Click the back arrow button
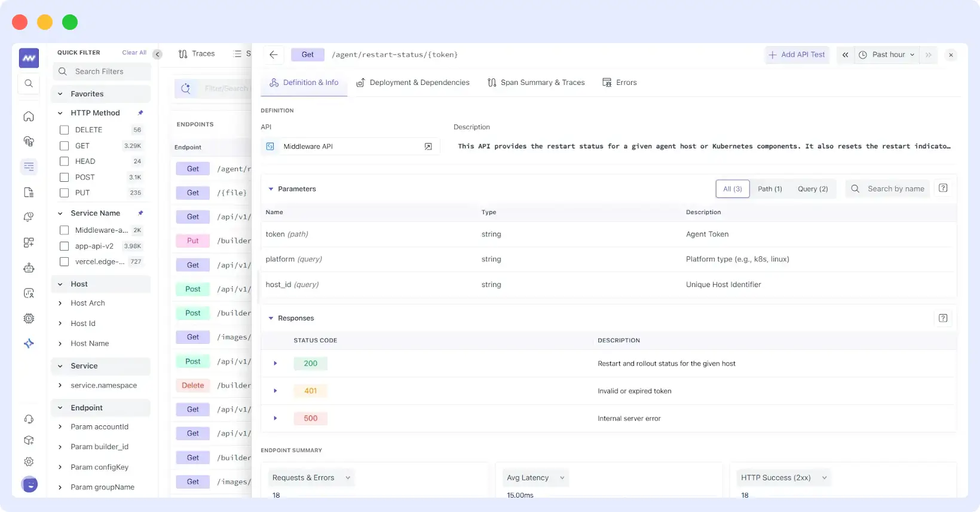The width and height of the screenshot is (980, 512). coord(274,54)
